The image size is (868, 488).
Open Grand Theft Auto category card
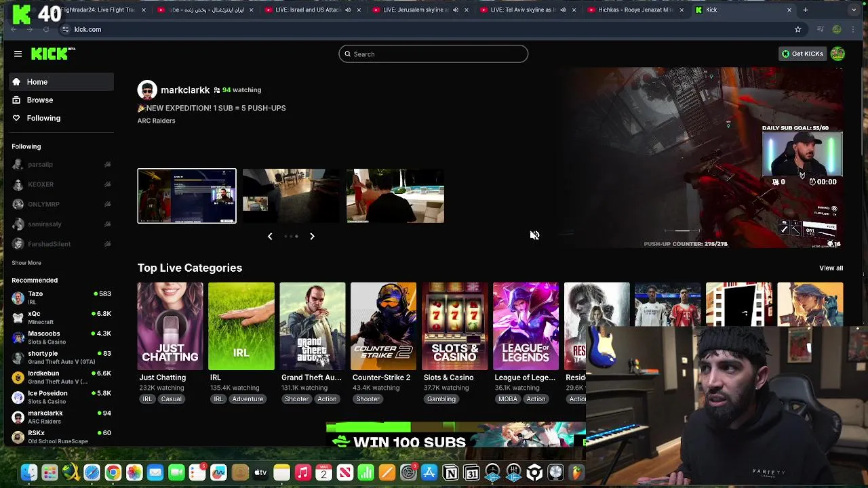[x=313, y=326]
